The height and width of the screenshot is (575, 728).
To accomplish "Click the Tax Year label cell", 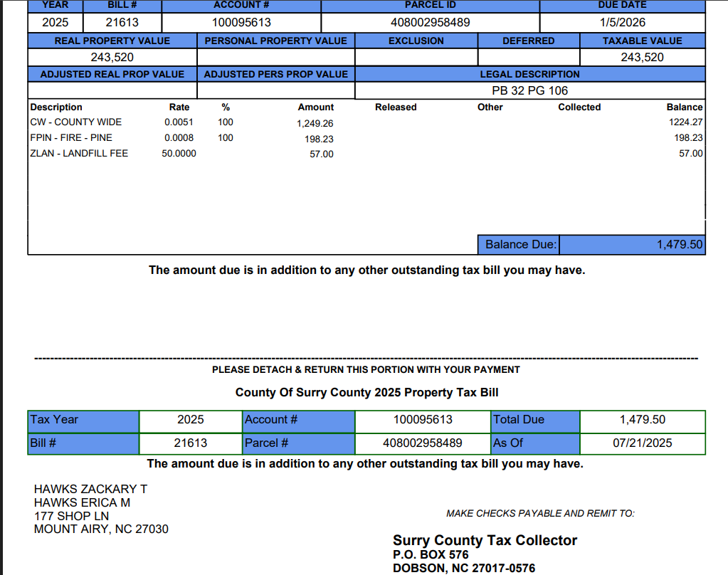I will 83,420.
